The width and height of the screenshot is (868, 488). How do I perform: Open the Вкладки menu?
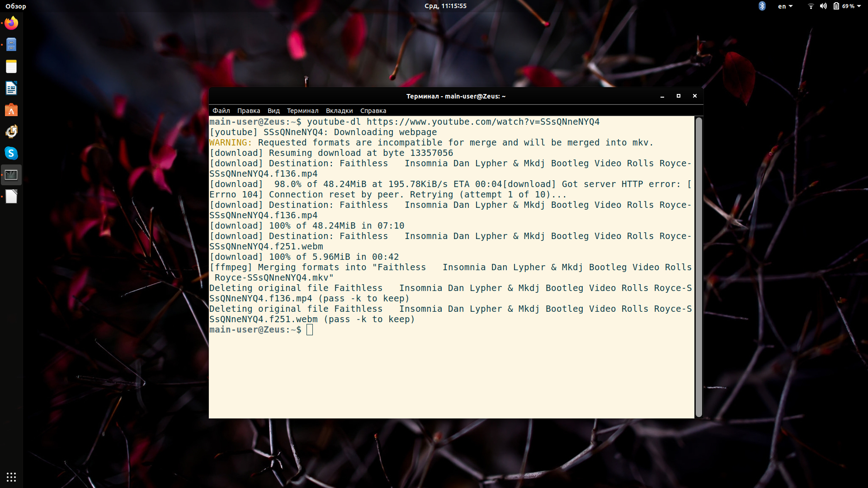click(x=339, y=111)
